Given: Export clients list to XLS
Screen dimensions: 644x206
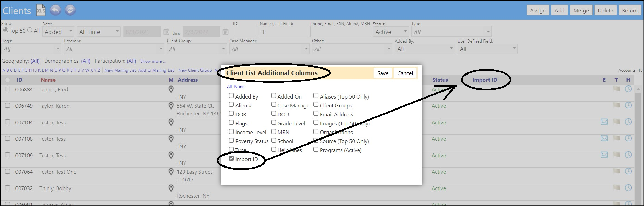Looking at the screenshot, I should [x=41, y=10].
